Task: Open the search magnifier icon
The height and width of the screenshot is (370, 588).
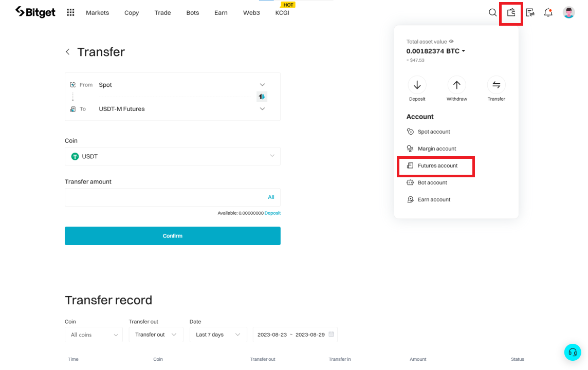Action: tap(492, 12)
